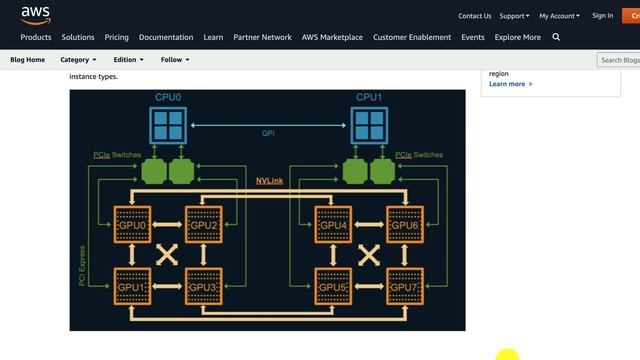The height and width of the screenshot is (360, 640).
Task: Focus the Search Blogs input field
Action: point(618,60)
